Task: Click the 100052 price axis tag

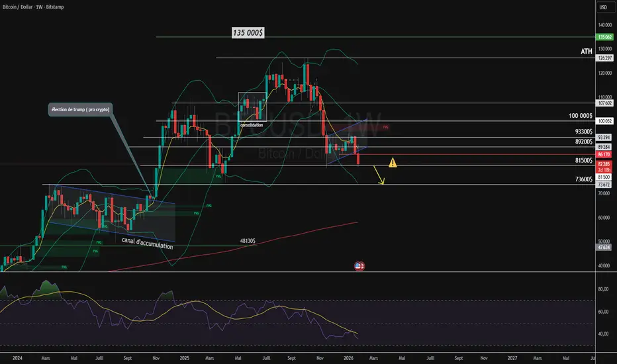Action: (x=605, y=121)
